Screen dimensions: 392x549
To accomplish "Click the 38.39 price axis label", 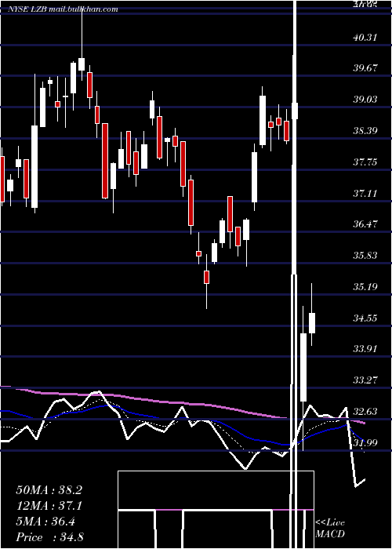I will [365, 131].
